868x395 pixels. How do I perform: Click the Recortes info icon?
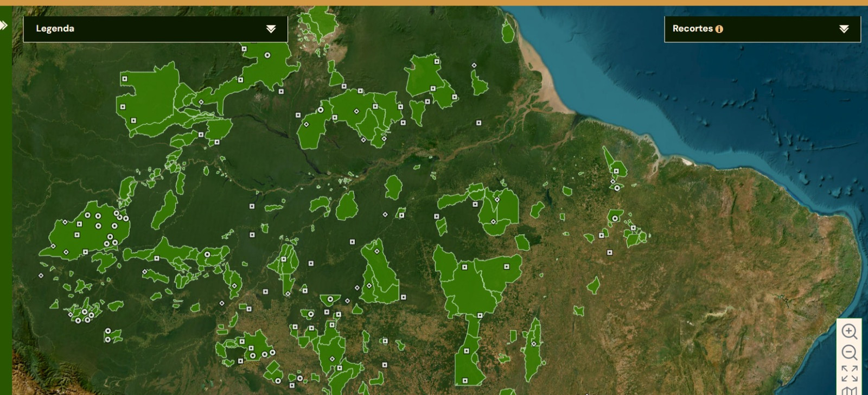(719, 29)
